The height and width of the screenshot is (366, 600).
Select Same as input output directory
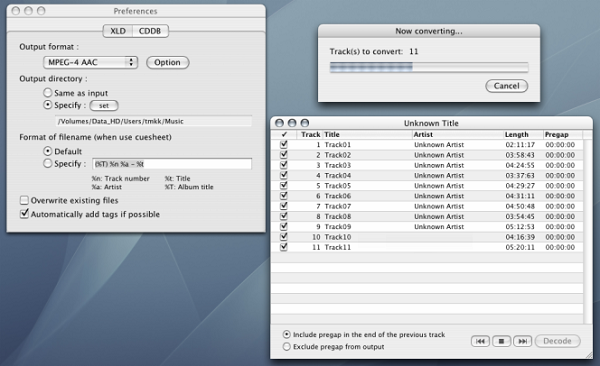(x=47, y=93)
